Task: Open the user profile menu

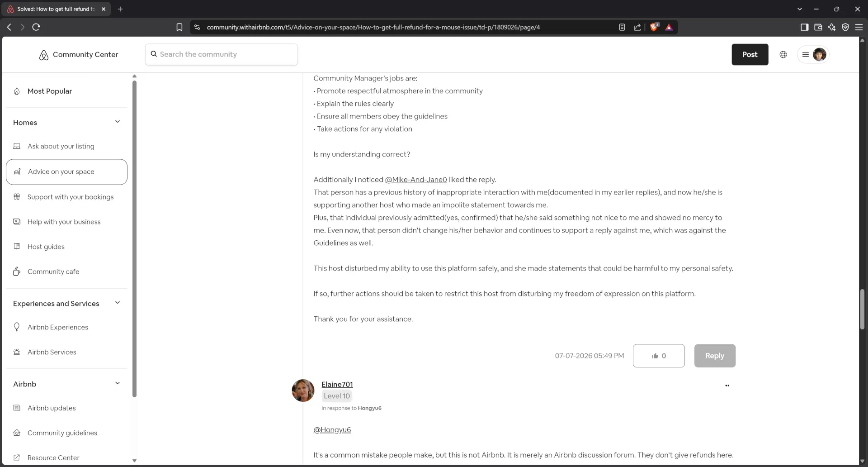Action: (813, 55)
